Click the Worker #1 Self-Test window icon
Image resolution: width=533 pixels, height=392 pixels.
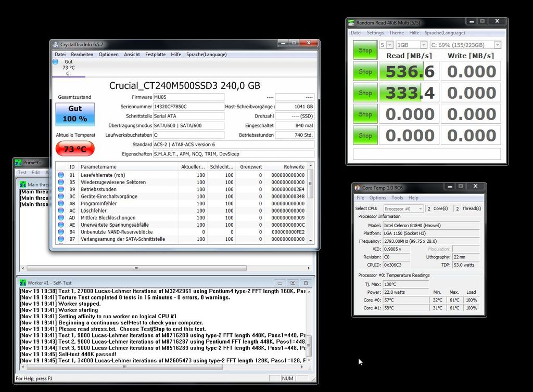point(23,283)
